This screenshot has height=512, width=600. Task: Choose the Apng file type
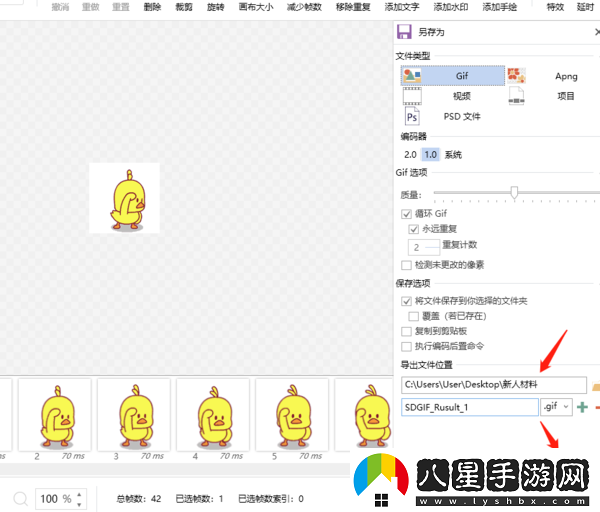[552, 76]
